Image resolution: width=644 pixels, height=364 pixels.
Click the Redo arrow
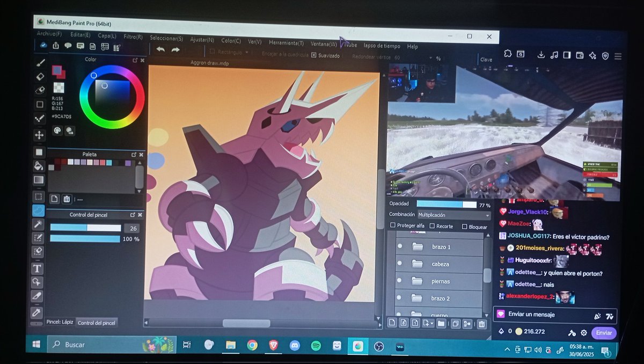coord(175,50)
